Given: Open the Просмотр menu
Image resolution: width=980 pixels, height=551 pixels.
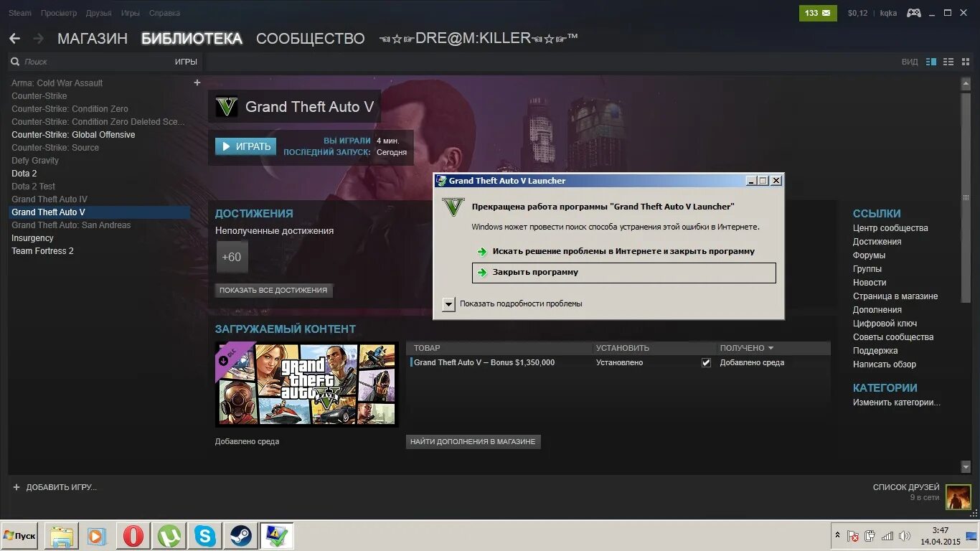Looking at the screenshot, I should [59, 13].
